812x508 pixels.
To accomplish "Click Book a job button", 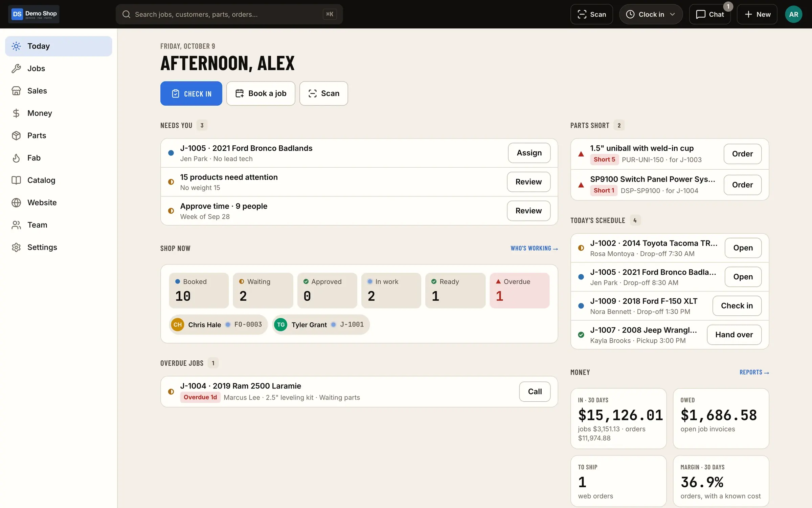I will pyautogui.click(x=261, y=93).
